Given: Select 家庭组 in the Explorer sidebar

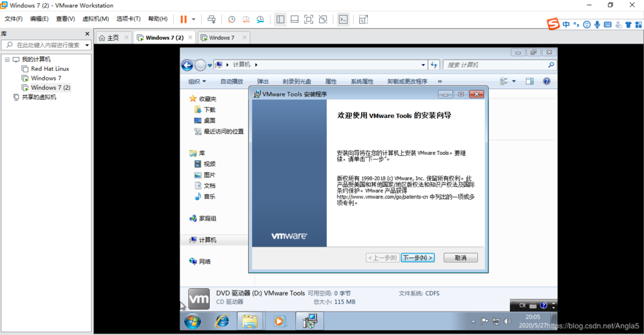Looking at the screenshot, I should tap(208, 218).
